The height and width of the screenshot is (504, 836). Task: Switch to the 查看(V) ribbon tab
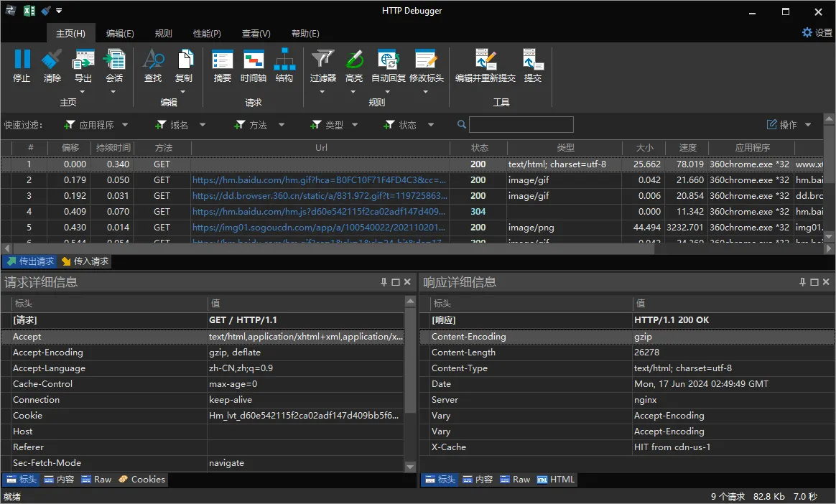point(256,33)
